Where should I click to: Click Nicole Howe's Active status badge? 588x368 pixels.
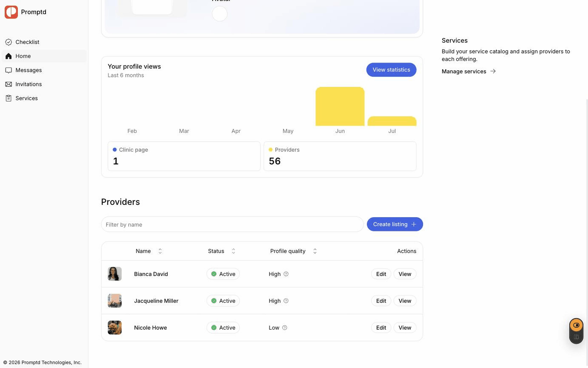coord(223,328)
